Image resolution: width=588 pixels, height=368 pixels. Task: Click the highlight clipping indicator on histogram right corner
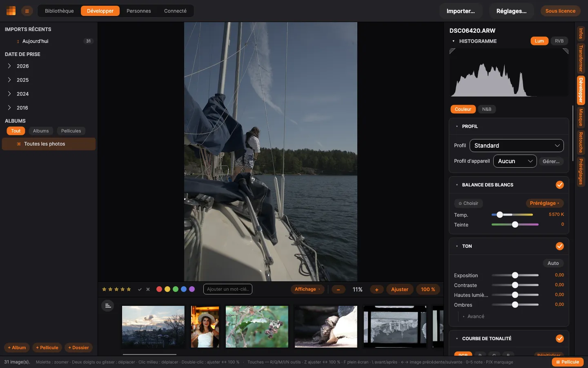tap(566, 51)
